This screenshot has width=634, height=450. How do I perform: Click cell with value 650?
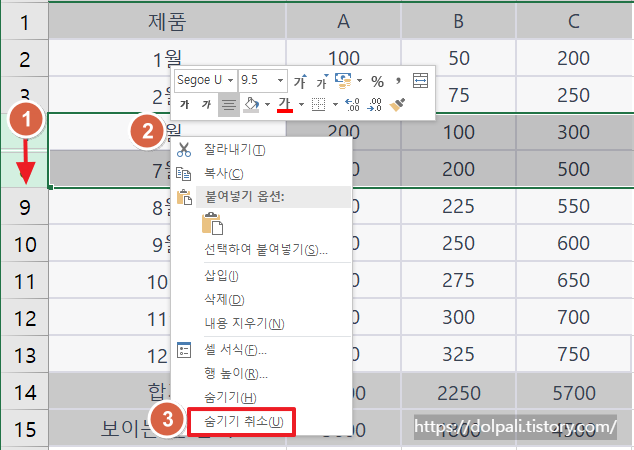click(x=575, y=281)
